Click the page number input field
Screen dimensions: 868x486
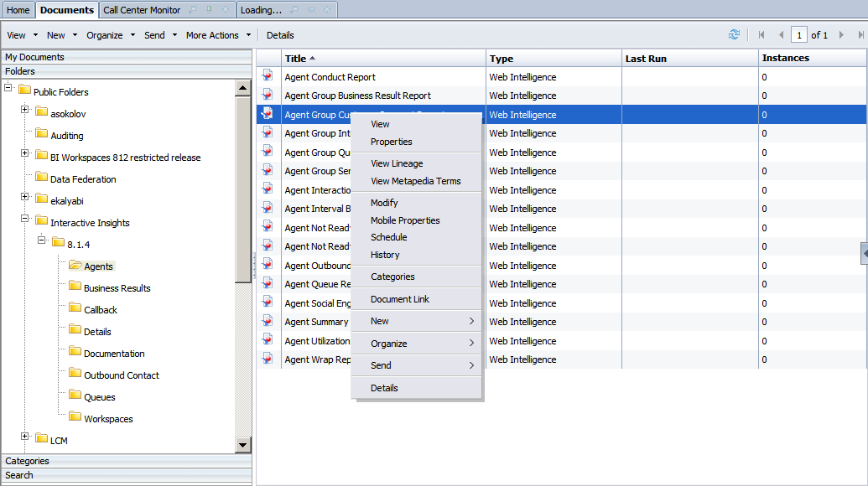pos(798,35)
